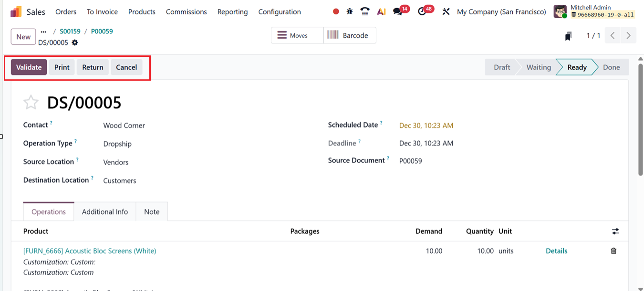
Task: Open the Details link for product
Action: coord(556,251)
